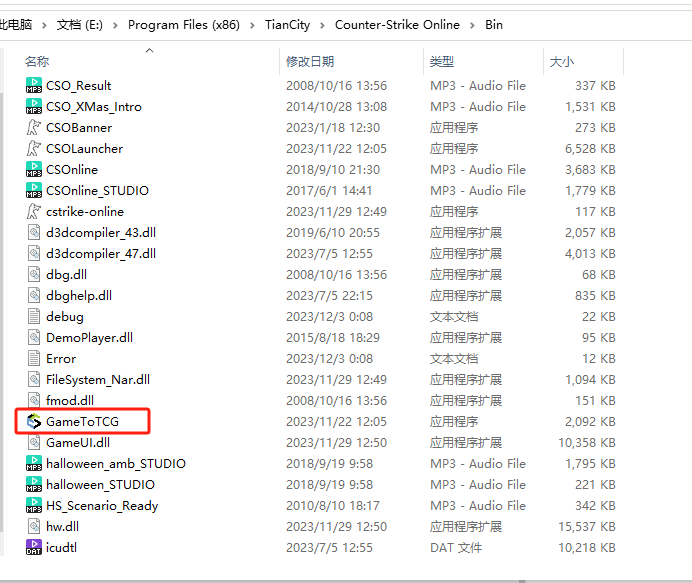
Task: Select the GameToTCG application icon
Action: [x=34, y=421]
